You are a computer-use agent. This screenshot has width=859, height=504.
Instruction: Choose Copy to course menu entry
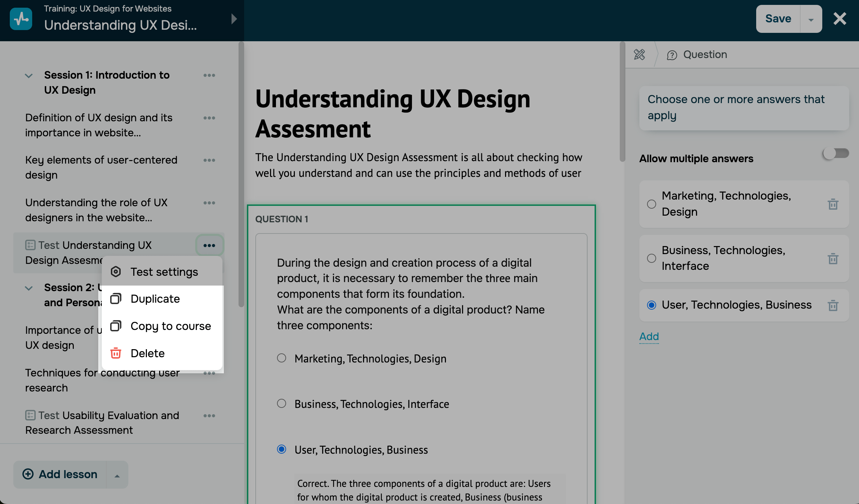[162, 326]
